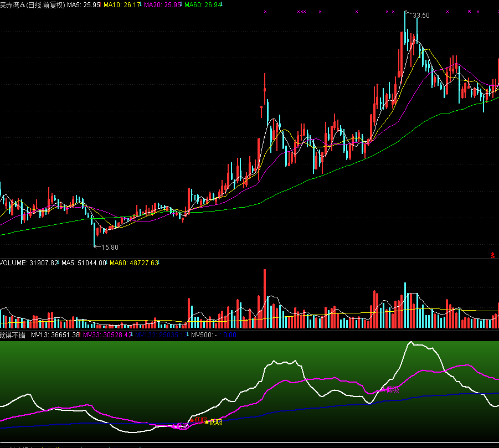Click the MA20: 25.95 magenta label
499x448 pixels.
coord(163,5)
